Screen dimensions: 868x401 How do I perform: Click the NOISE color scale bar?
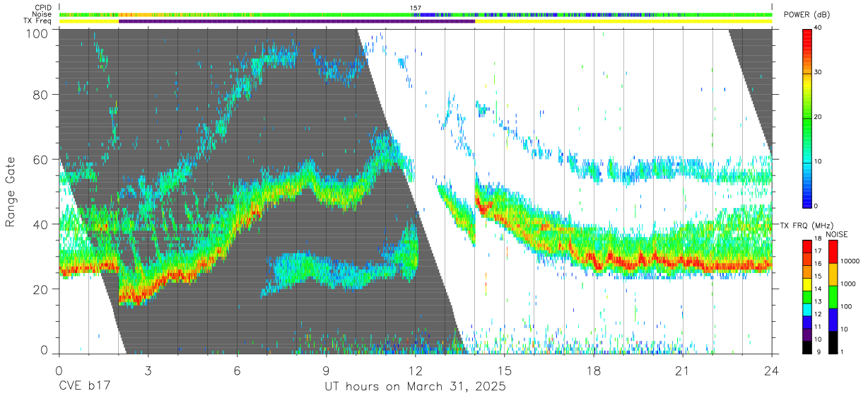[833, 296]
